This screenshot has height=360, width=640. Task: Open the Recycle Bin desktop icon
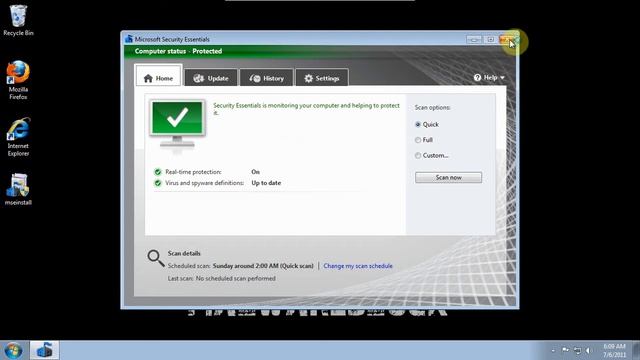[x=18, y=20]
